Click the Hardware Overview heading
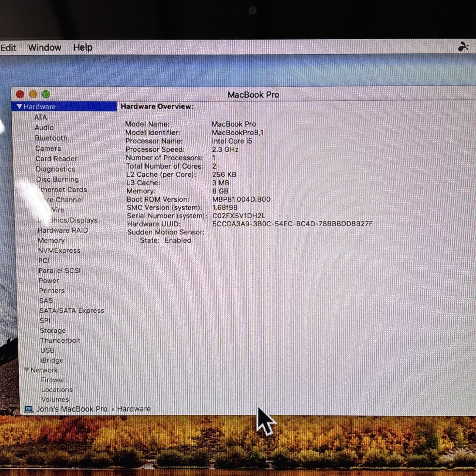Image resolution: width=476 pixels, height=476 pixels. pos(157,107)
